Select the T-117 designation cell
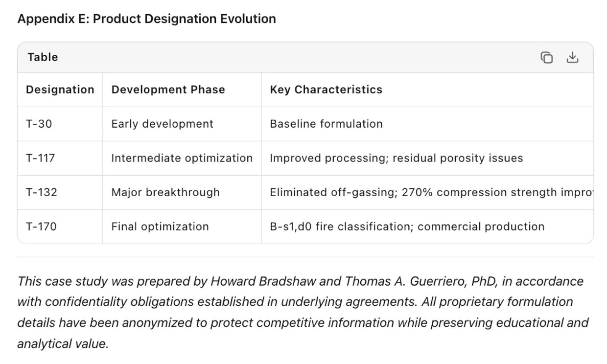 41,158
